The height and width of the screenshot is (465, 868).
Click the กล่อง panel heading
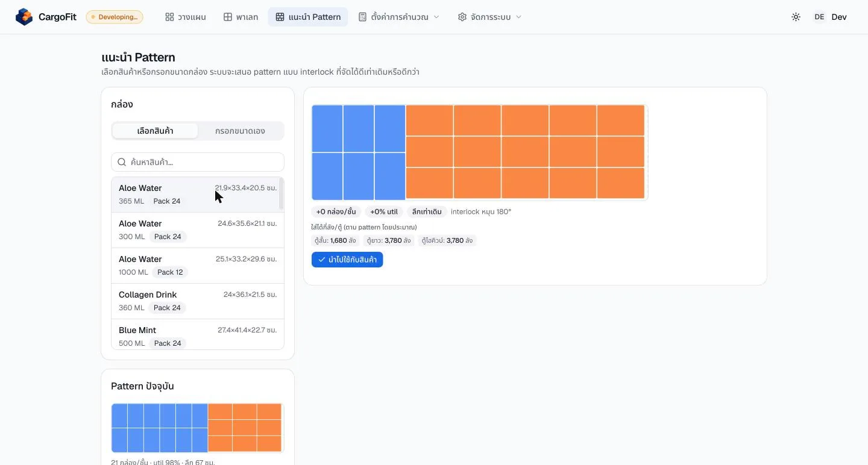coord(122,104)
